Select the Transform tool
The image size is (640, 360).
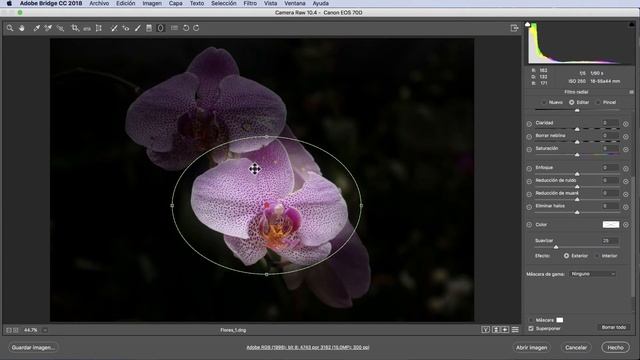(99, 28)
